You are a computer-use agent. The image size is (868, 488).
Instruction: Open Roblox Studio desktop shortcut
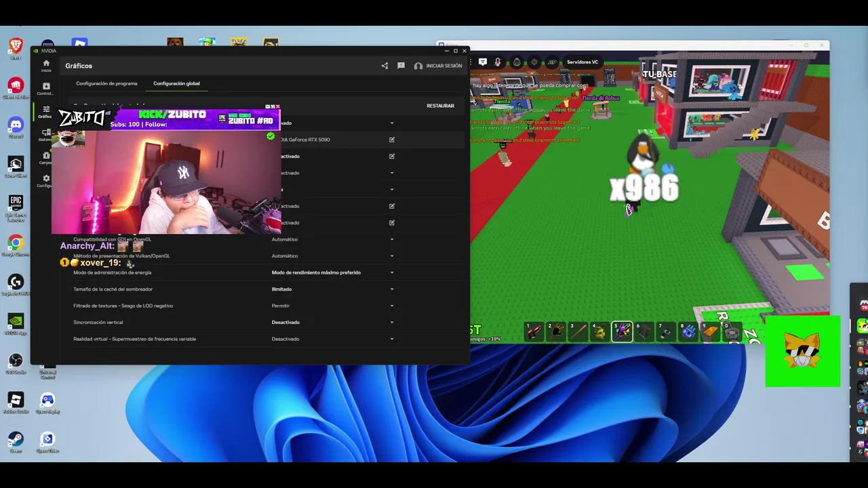pyautogui.click(x=16, y=402)
